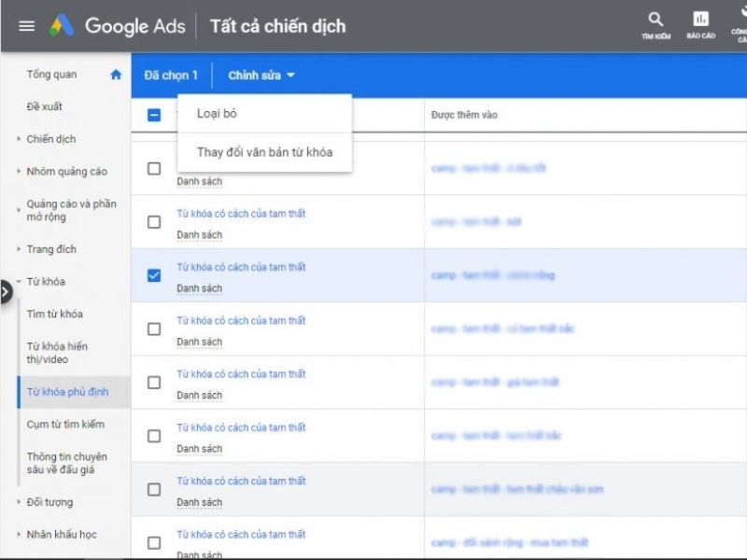Image resolution: width=747 pixels, height=560 pixels.
Task: Check the second keyword list row checkbox
Action: [154, 222]
